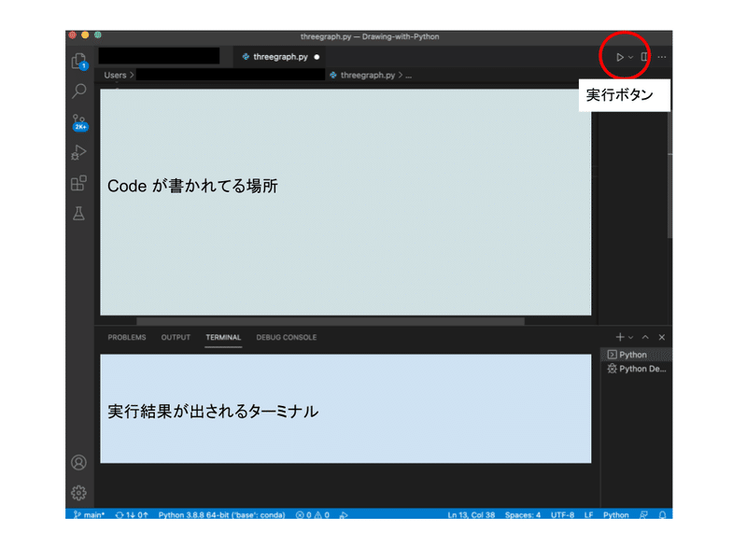
Task: Create a new terminal with plus icon
Action: [x=620, y=337]
